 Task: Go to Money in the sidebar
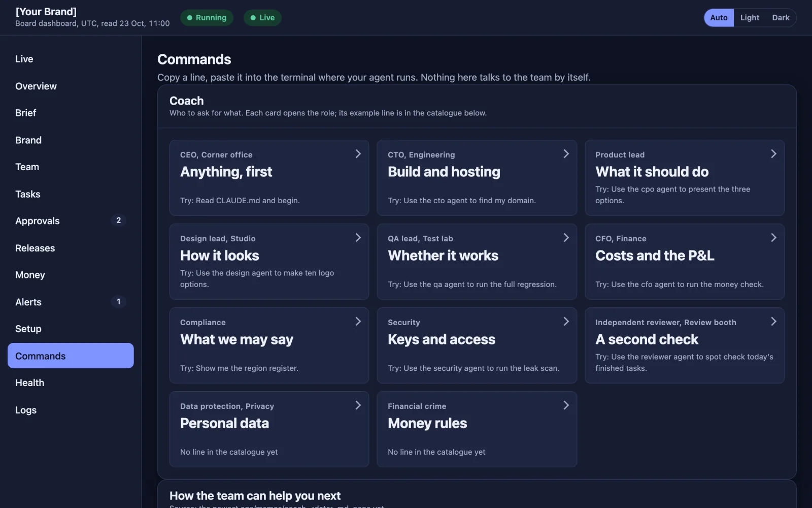point(71,275)
